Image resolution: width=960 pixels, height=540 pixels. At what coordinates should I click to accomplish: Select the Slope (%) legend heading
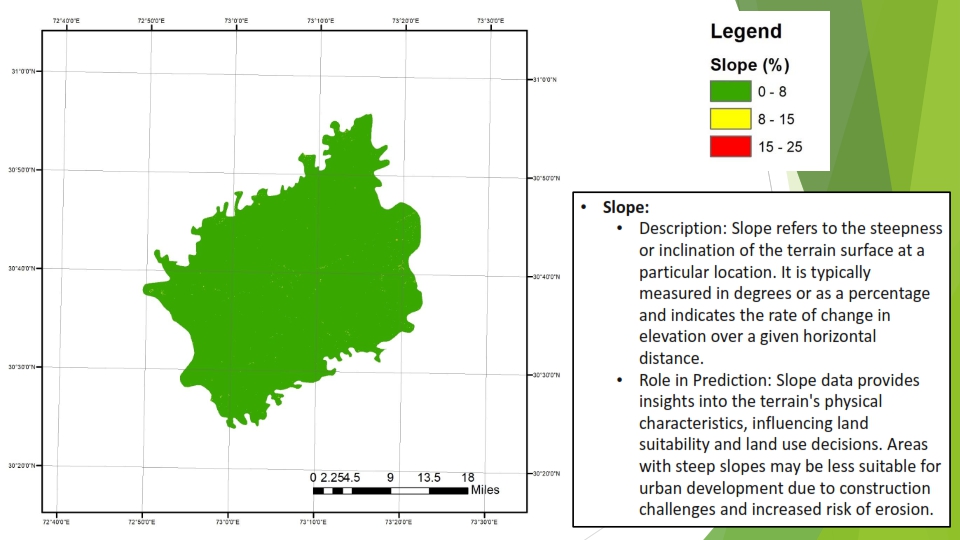click(x=750, y=65)
